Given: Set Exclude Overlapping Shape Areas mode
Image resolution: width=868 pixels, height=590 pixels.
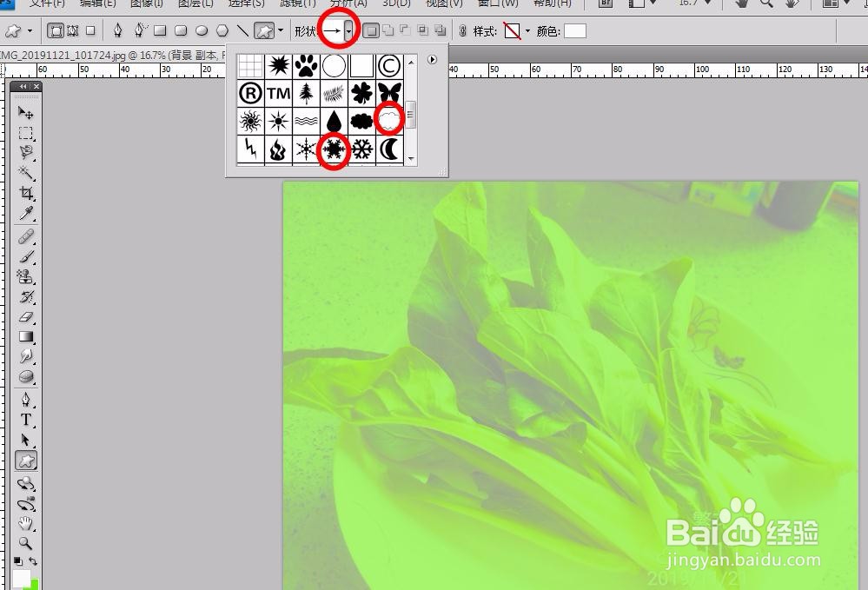Looking at the screenshot, I should pos(441,30).
